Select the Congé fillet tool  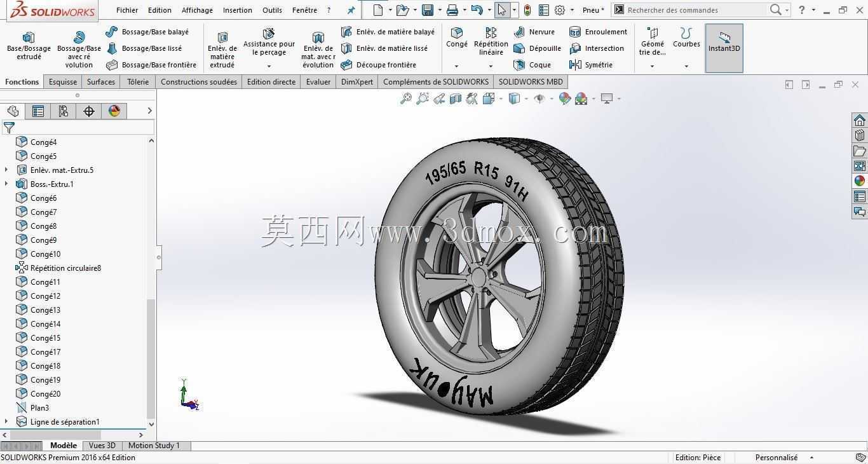tap(456, 38)
